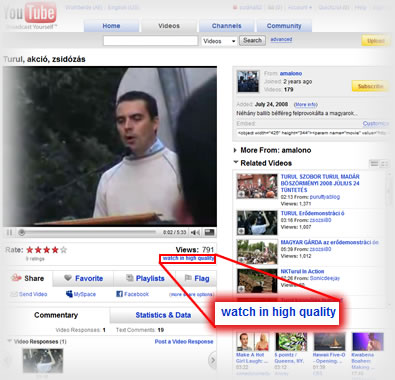395x380 pixels.
Task: Show next video responses with arrow button
Action: click(x=212, y=360)
